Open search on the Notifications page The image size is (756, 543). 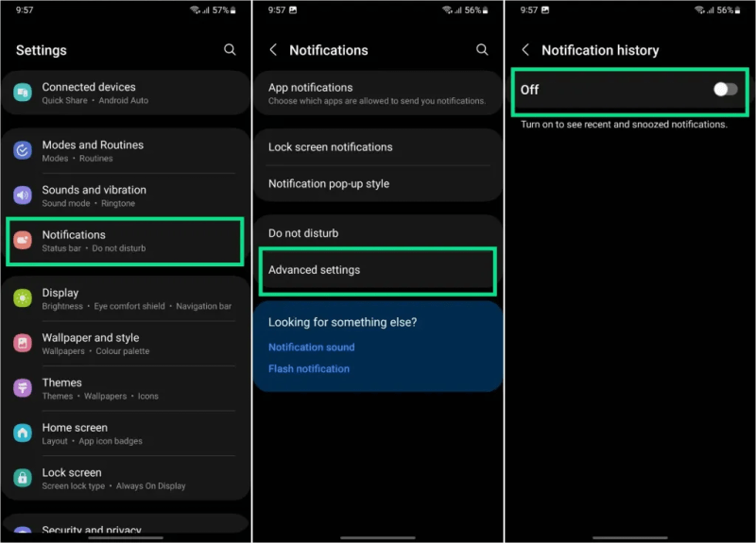coord(482,49)
